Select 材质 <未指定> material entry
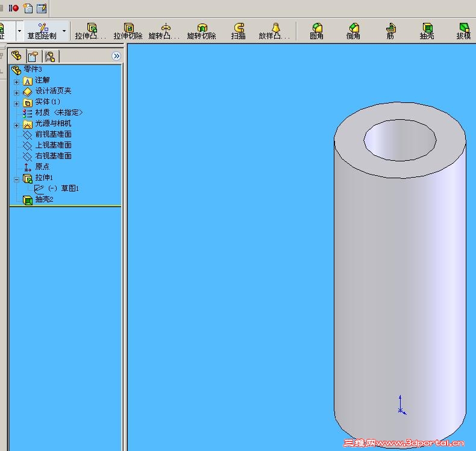The image size is (476, 451). [x=59, y=113]
